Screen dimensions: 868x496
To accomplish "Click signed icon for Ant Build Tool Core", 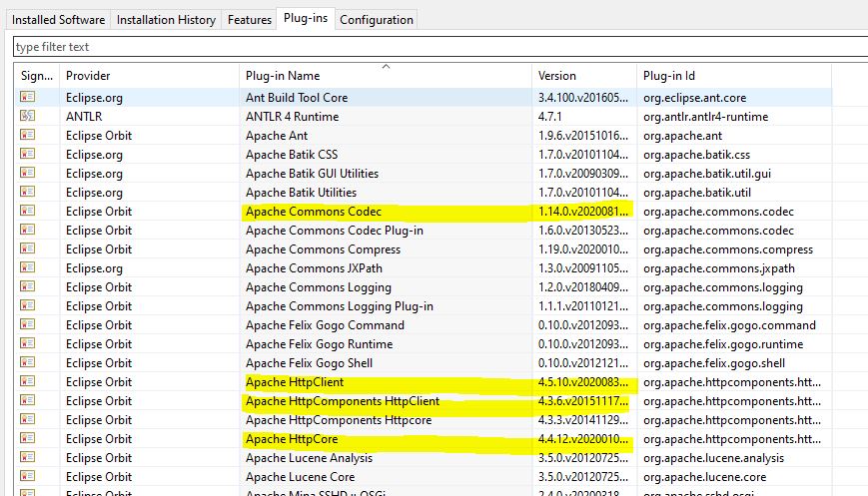I will pyautogui.click(x=28, y=97).
